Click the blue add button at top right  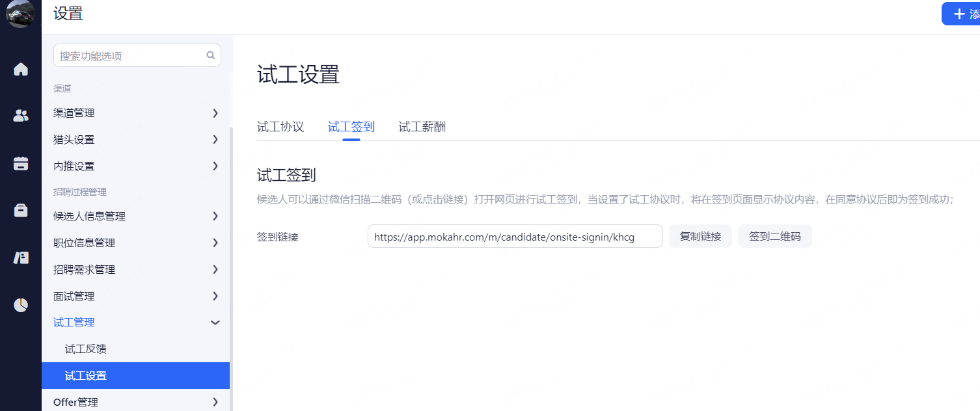[960, 14]
